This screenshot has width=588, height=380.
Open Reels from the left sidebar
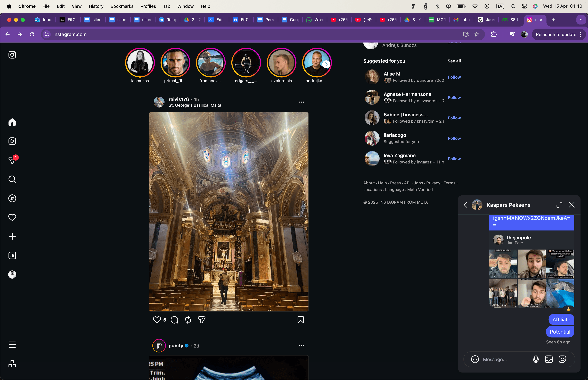[x=12, y=141]
